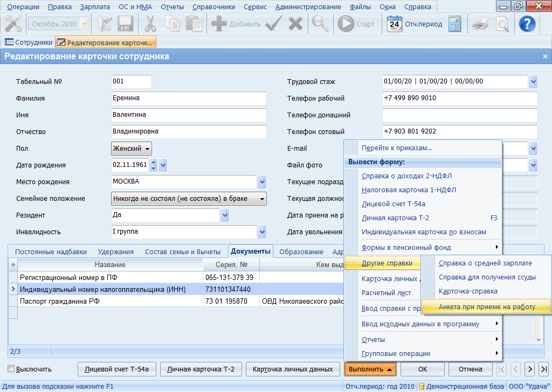The image size is (552, 392).
Task: Click the save floppy disk icon
Action: (125, 24)
